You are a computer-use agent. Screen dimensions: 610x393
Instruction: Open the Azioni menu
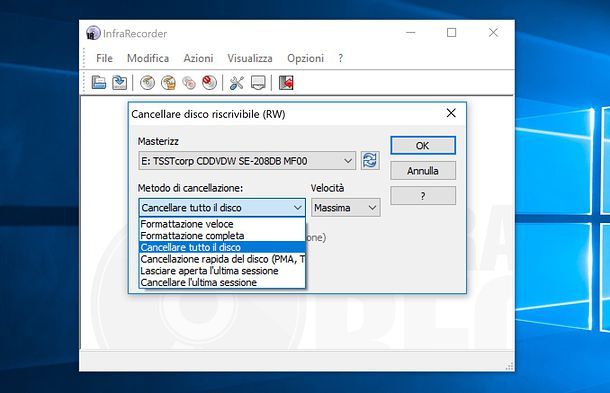198,58
